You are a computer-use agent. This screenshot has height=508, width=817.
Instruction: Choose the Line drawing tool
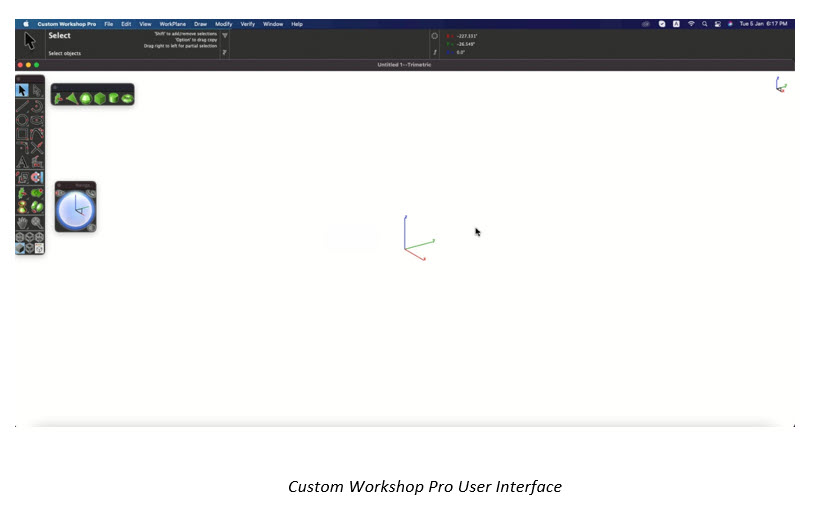click(22, 106)
